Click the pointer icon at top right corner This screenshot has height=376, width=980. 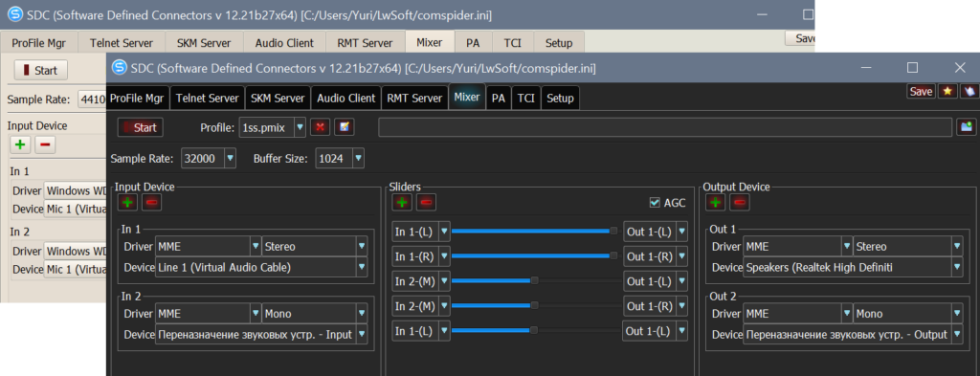(x=969, y=91)
